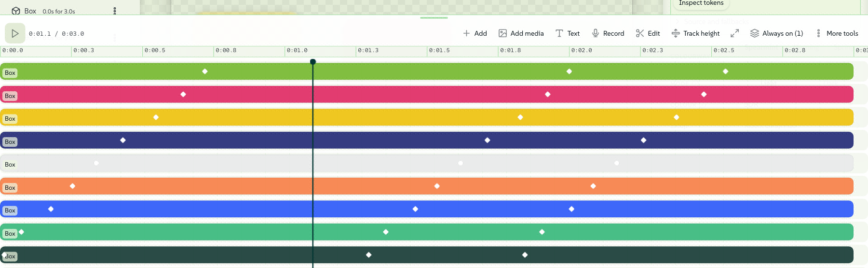This screenshot has height=268, width=868.
Task: Select first keyframe on orange track
Action: click(x=72, y=186)
